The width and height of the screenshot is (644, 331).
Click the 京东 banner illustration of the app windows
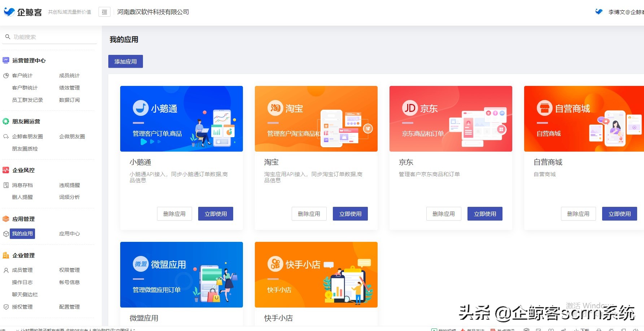pos(478,127)
